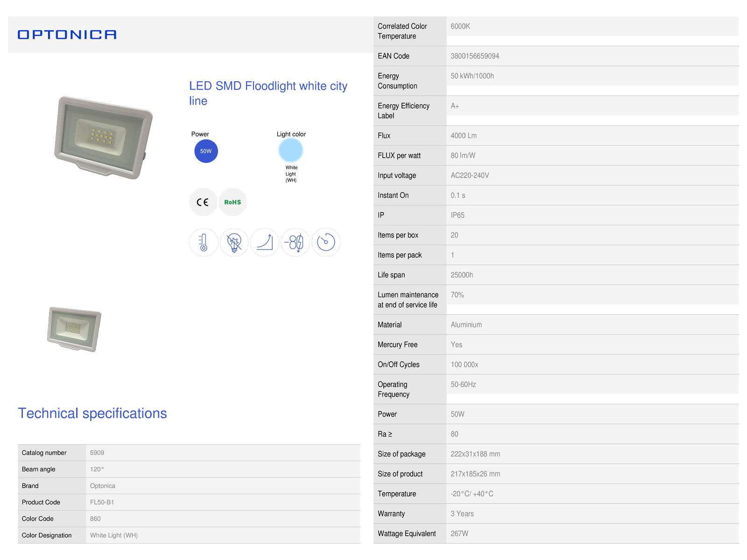Select input voltage AC220-240V
The height and width of the screenshot is (560, 747).
pyautogui.click(x=470, y=175)
